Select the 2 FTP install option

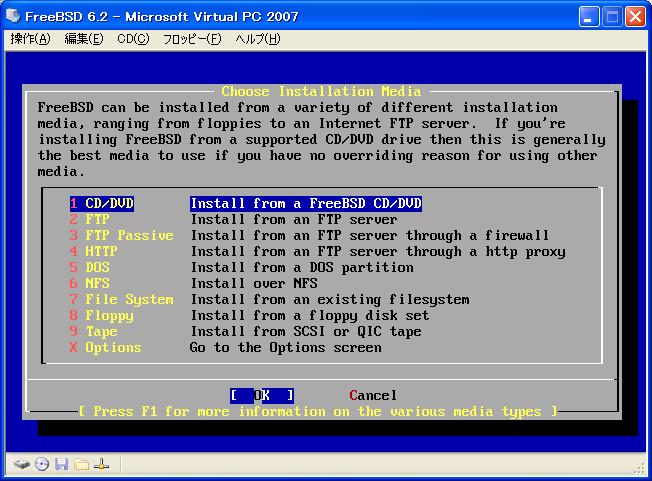pyautogui.click(x=90, y=220)
